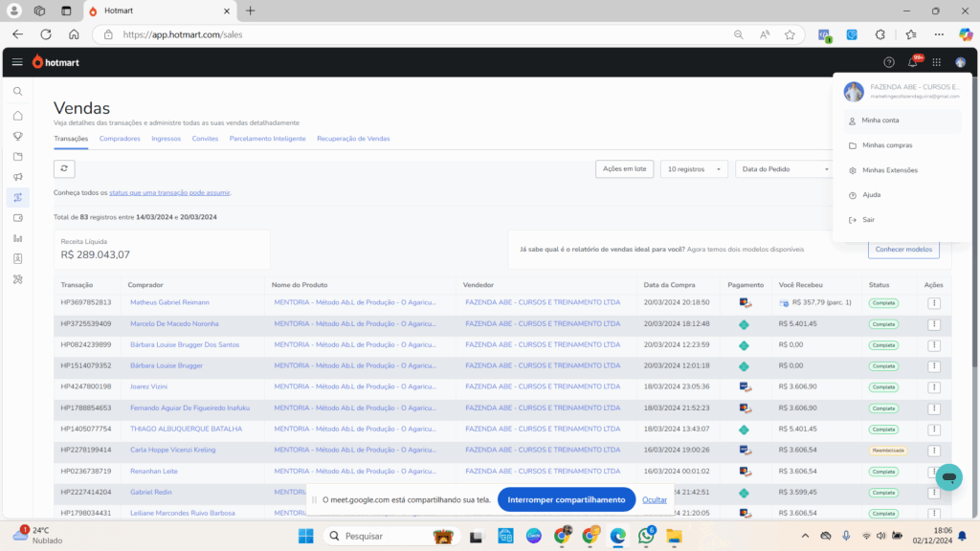Screen dimensions: 980x551
Task: Open transaction status explanation link
Action: pos(169,193)
